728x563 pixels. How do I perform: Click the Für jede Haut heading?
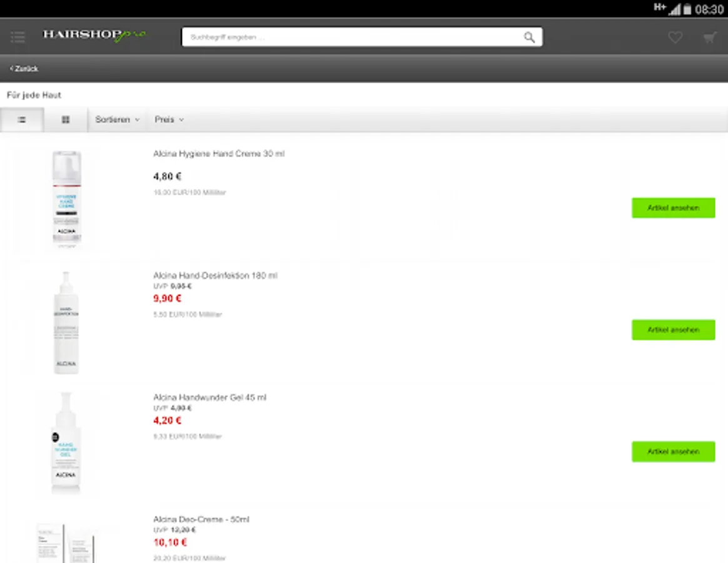(34, 95)
